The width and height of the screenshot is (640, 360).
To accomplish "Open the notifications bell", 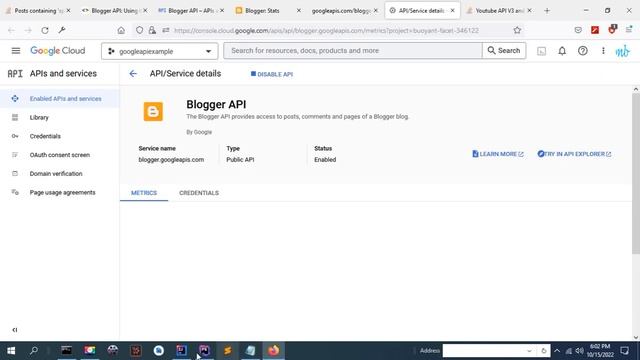I will tap(562, 51).
